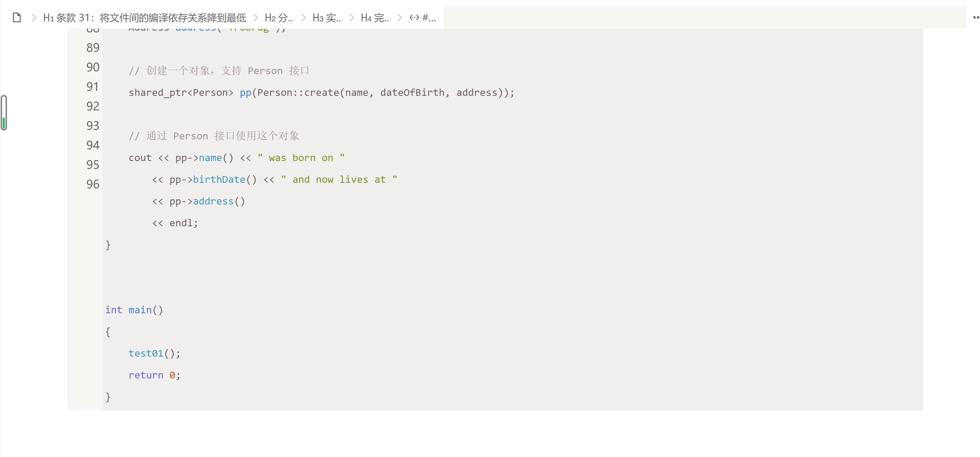Click the 'return 0;' statement
The width and height of the screenshot is (980, 457).
pos(154,375)
